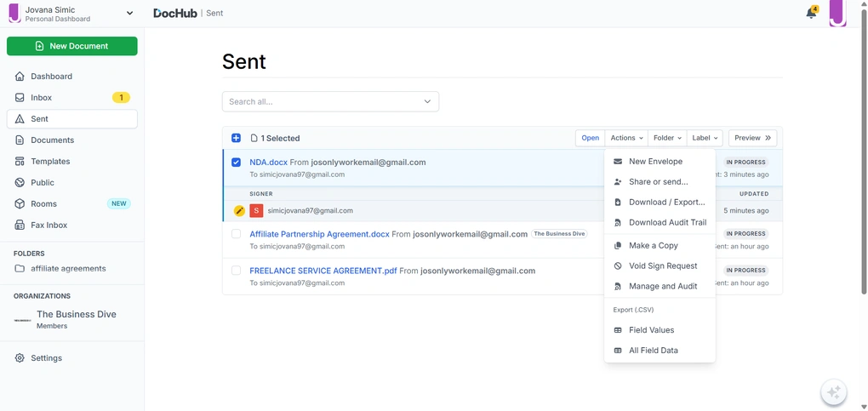Click the Search all input field
Screen dimensions: 868x411
point(323,102)
